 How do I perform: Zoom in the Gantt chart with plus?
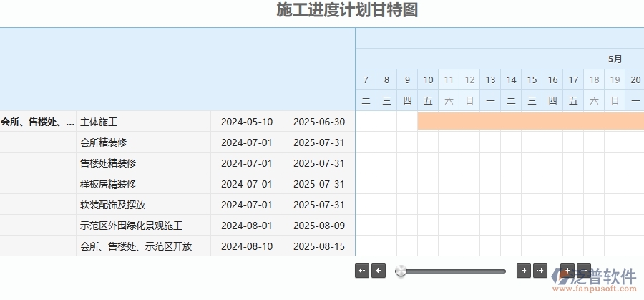(x=567, y=271)
